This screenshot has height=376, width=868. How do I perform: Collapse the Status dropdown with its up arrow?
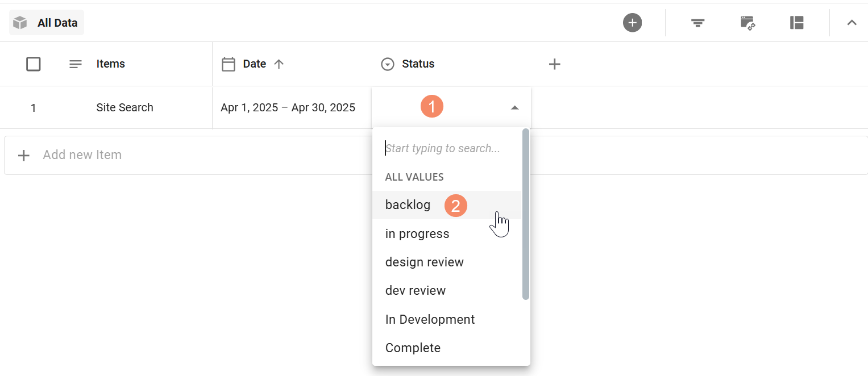(514, 107)
